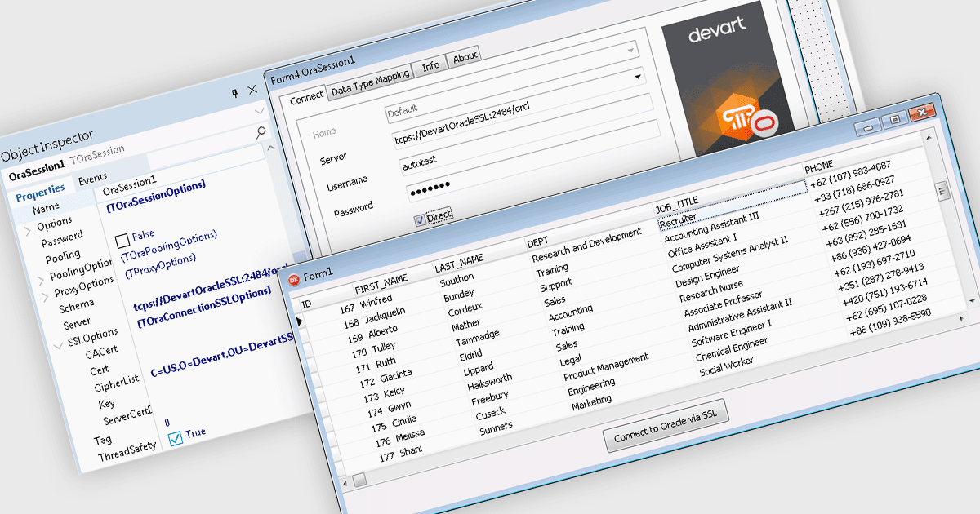Select the Recruiter job title cell
Screen dimensions: 980x514
[732, 204]
